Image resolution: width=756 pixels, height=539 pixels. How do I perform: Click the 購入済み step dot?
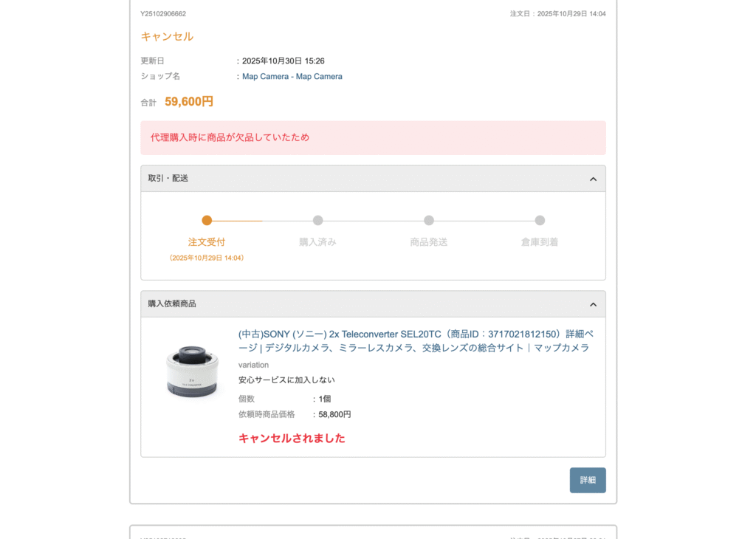[317, 220]
